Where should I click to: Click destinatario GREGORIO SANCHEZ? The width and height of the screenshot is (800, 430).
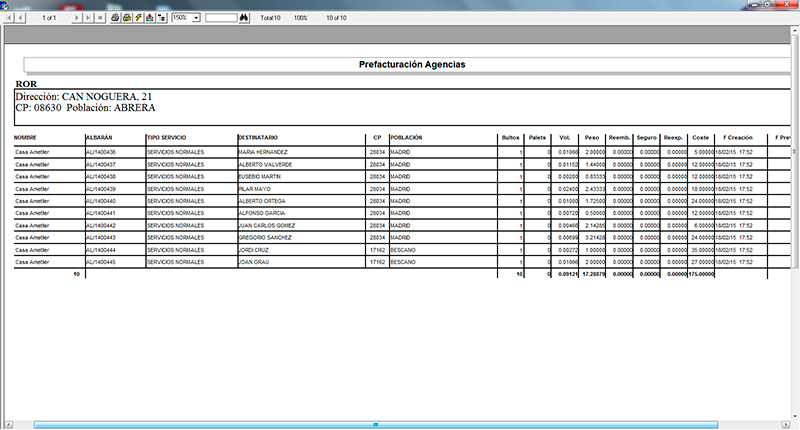pos(265,238)
